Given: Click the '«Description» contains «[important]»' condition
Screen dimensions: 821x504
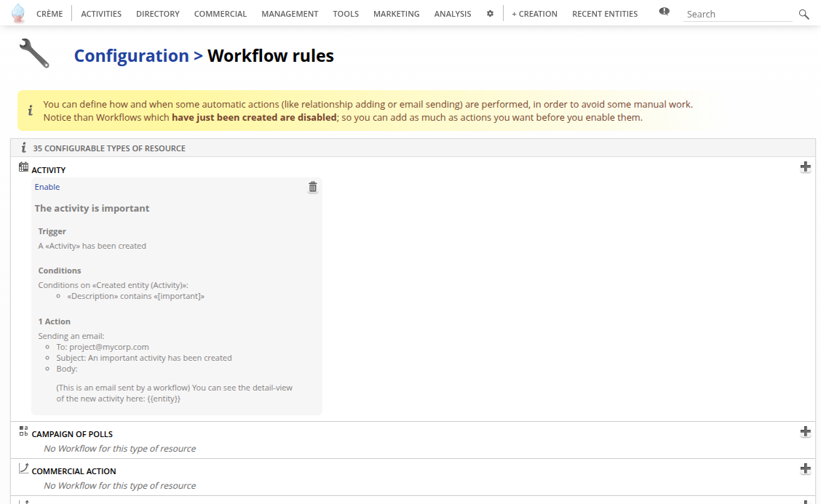Looking at the screenshot, I should pyautogui.click(x=135, y=296).
